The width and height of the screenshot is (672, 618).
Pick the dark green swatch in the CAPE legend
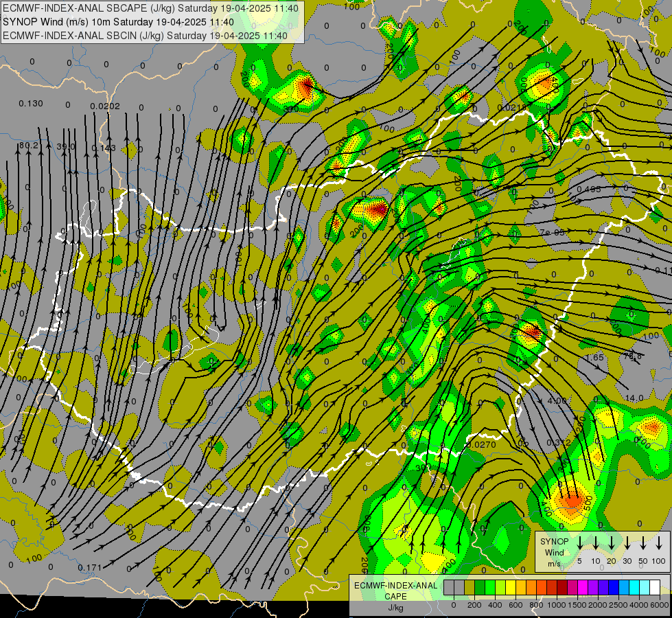point(480,587)
